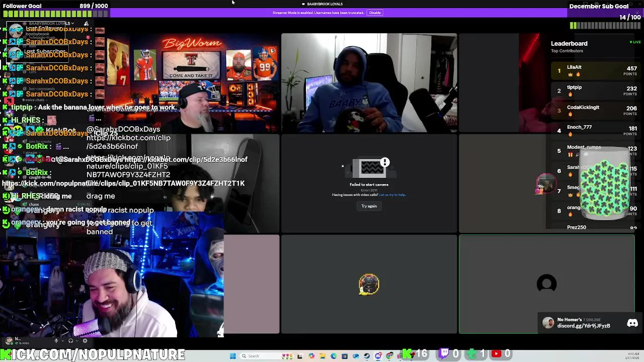Open the microphone options arrow
The image size is (644, 362).
(63, 341)
